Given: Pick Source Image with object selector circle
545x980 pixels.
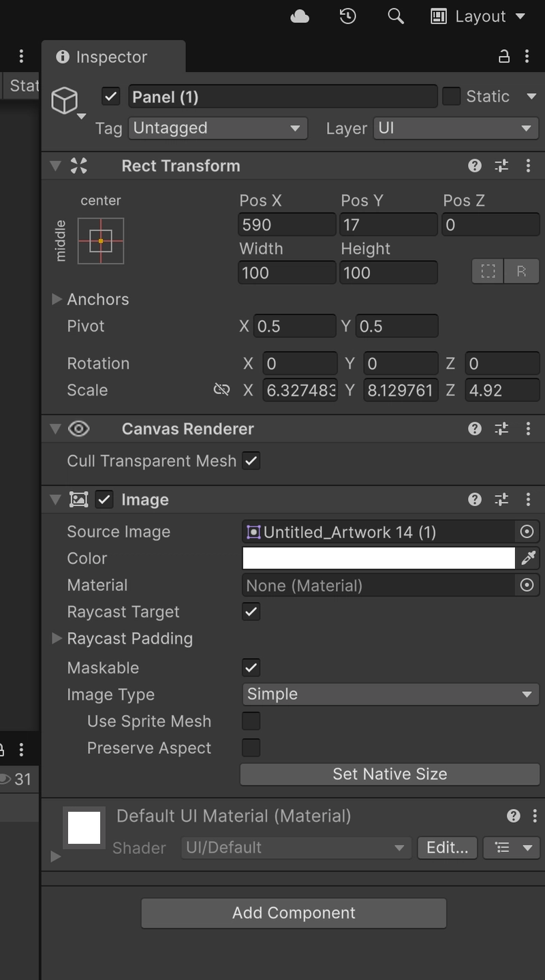Looking at the screenshot, I should pos(527,532).
